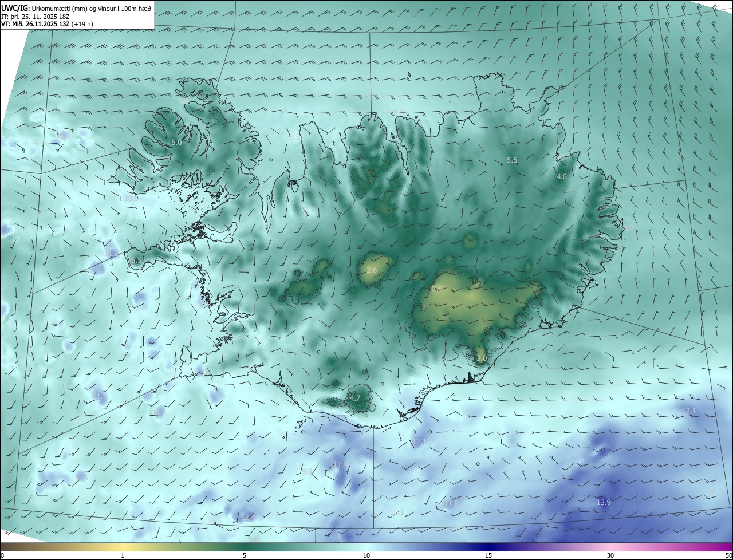Click the color scale tick label 0
Screen dimensions: 733x560
2,555
